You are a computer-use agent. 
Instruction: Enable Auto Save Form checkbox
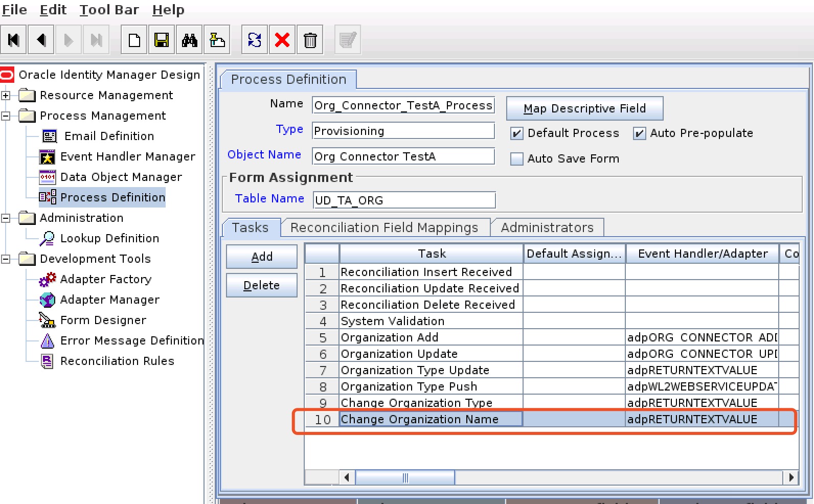coord(517,159)
